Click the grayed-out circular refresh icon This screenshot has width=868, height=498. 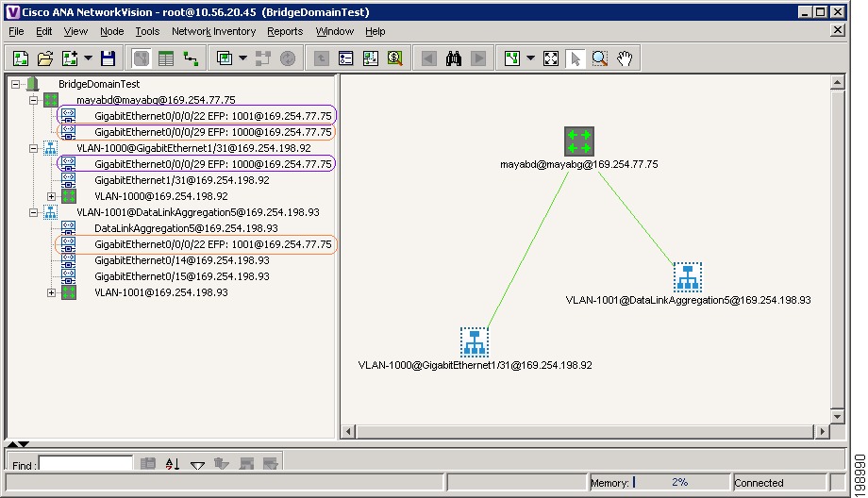pos(288,58)
